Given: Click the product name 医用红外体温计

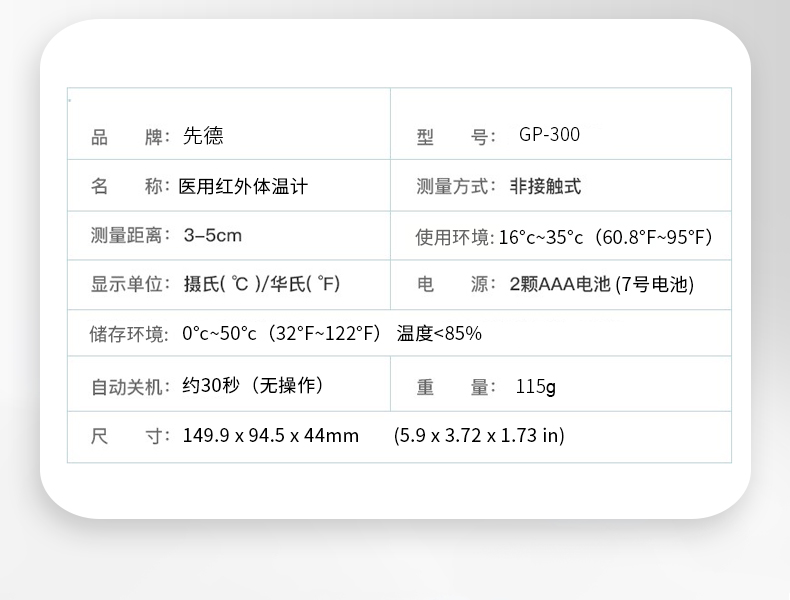Looking at the screenshot, I should tap(243, 186).
